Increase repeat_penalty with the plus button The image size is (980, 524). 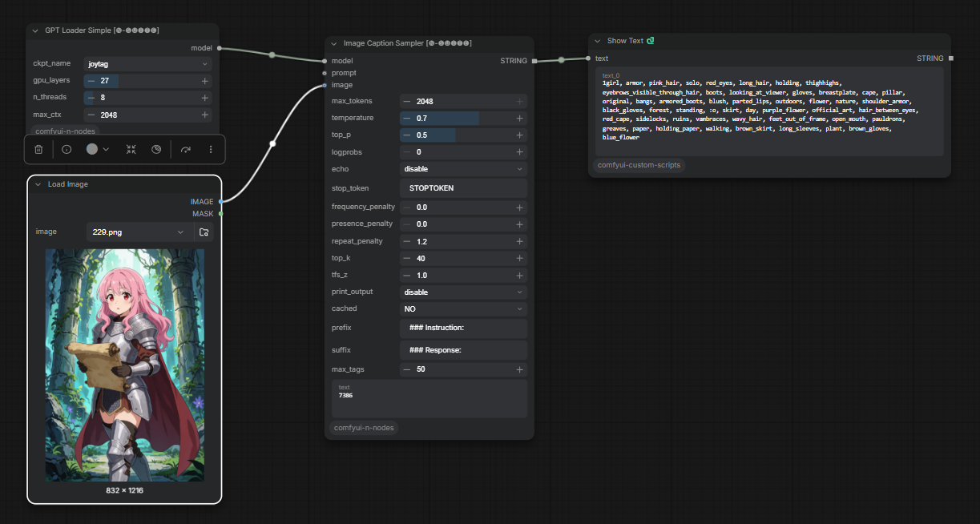point(520,241)
